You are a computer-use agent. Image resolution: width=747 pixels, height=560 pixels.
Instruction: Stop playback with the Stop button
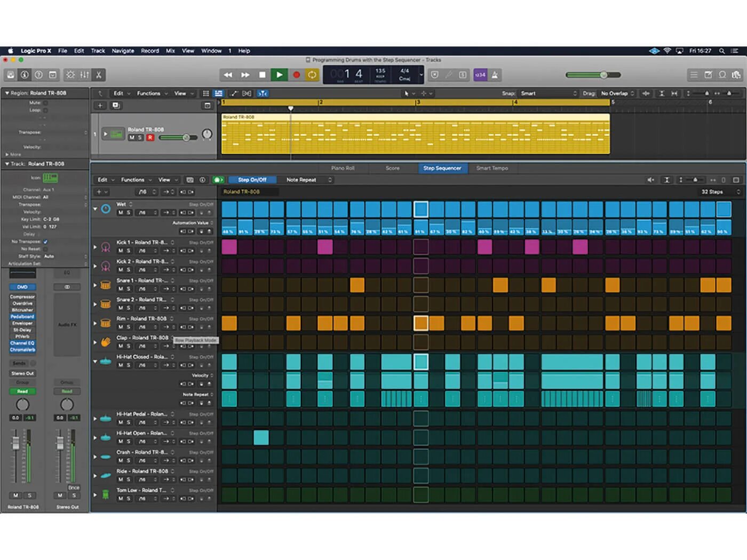tap(262, 75)
